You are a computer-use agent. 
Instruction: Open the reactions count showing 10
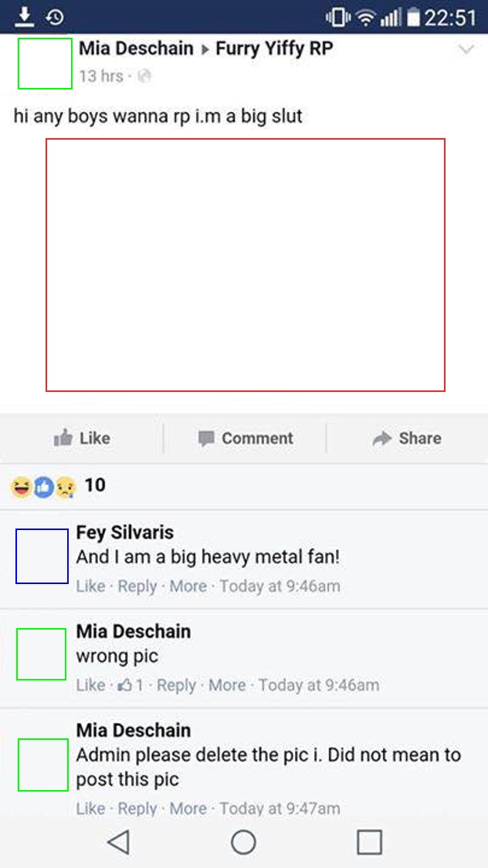click(x=95, y=485)
